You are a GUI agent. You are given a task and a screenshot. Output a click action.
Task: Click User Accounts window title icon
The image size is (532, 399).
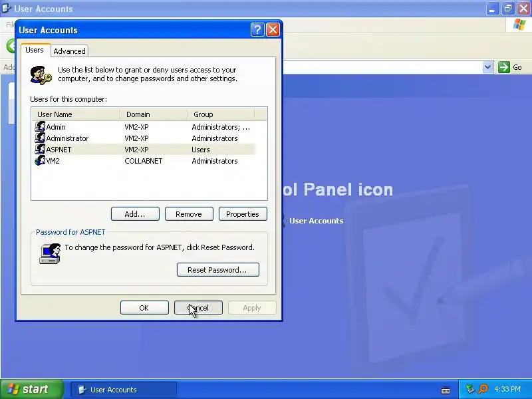[6, 8]
